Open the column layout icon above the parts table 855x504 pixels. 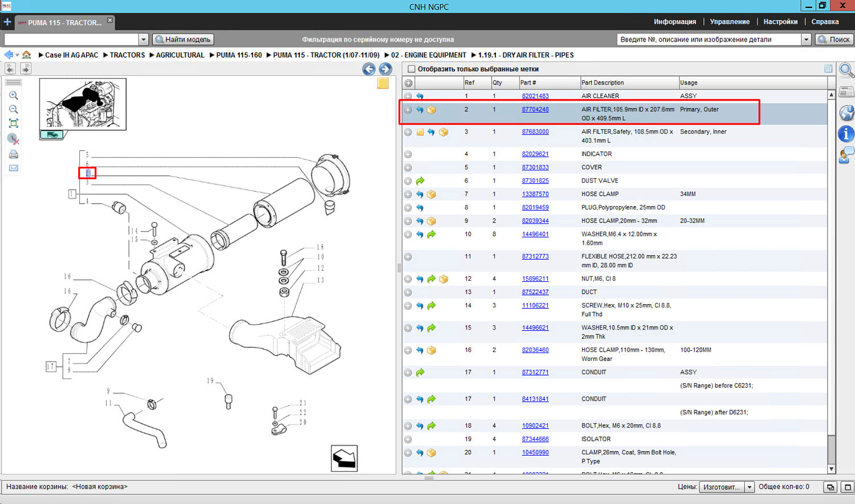tap(828, 69)
